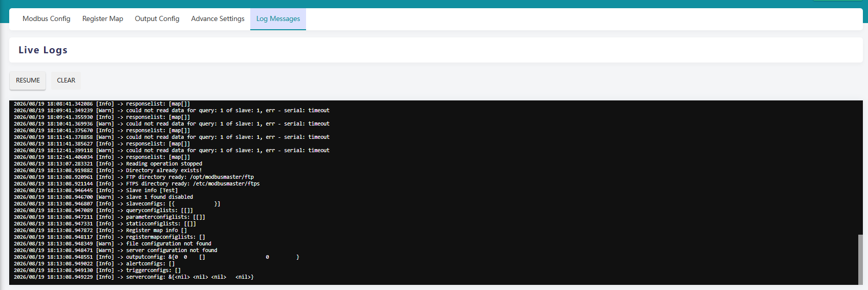Click the 18:10:41.369936 timeout warning line
This screenshot has height=290, width=868.
point(171,124)
